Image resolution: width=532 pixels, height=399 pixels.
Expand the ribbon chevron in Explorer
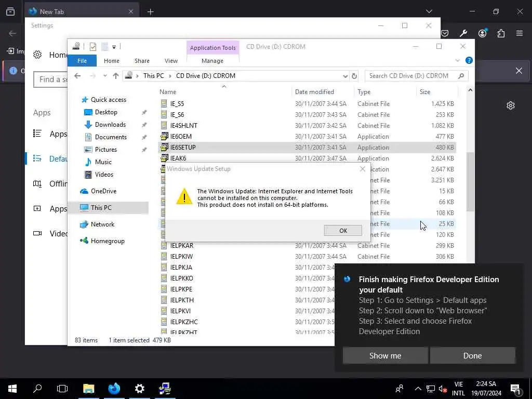[x=457, y=60]
